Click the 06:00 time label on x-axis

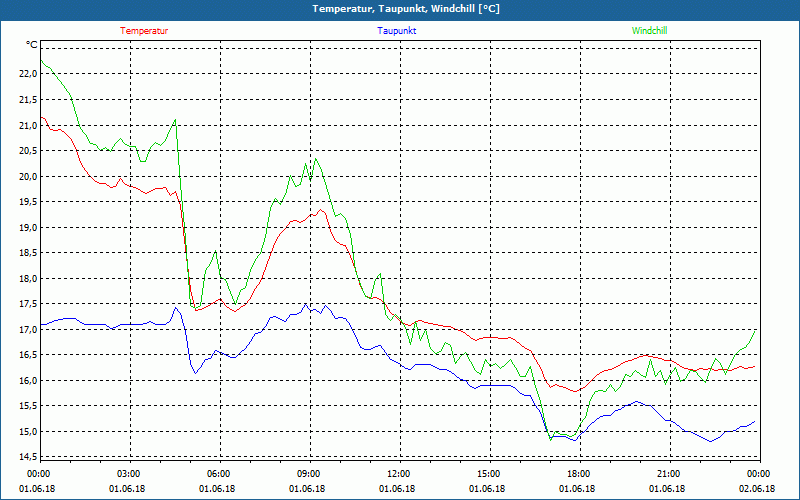[x=218, y=474]
